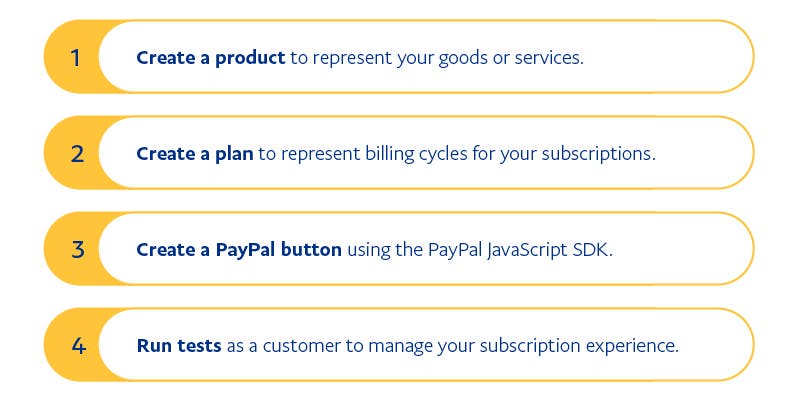Click the yellow number 3 badge
Screen dimensions: 800x400
click(76, 249)
